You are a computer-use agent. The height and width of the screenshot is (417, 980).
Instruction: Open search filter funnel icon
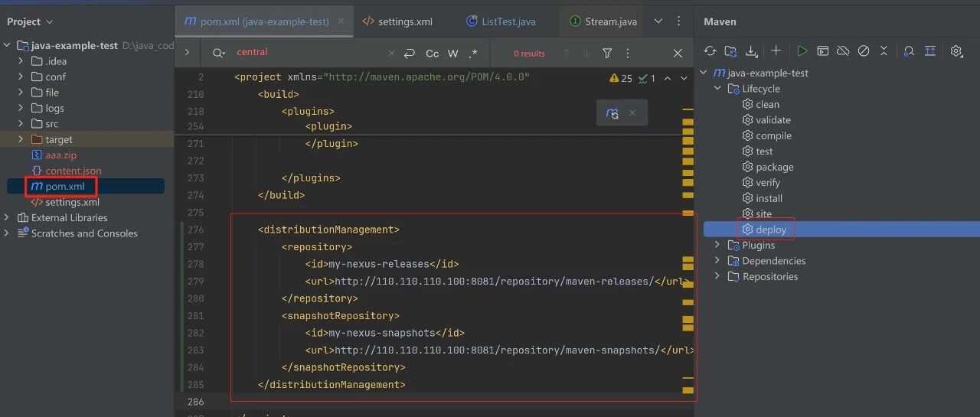(607, 54)
